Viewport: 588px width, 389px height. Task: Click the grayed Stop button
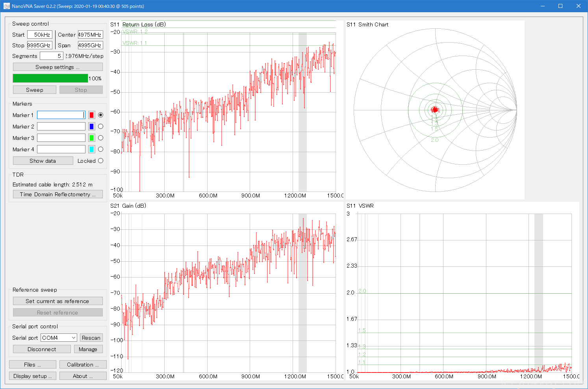pos(81,90)
